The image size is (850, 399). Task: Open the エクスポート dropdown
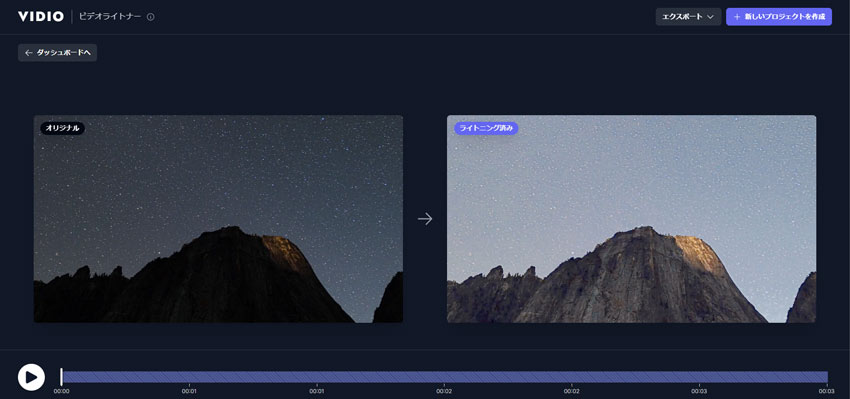coord(688,17)
